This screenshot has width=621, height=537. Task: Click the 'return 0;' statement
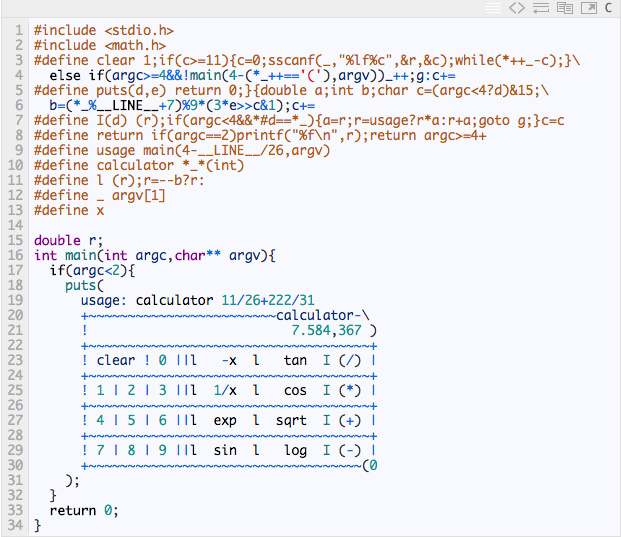84,510
